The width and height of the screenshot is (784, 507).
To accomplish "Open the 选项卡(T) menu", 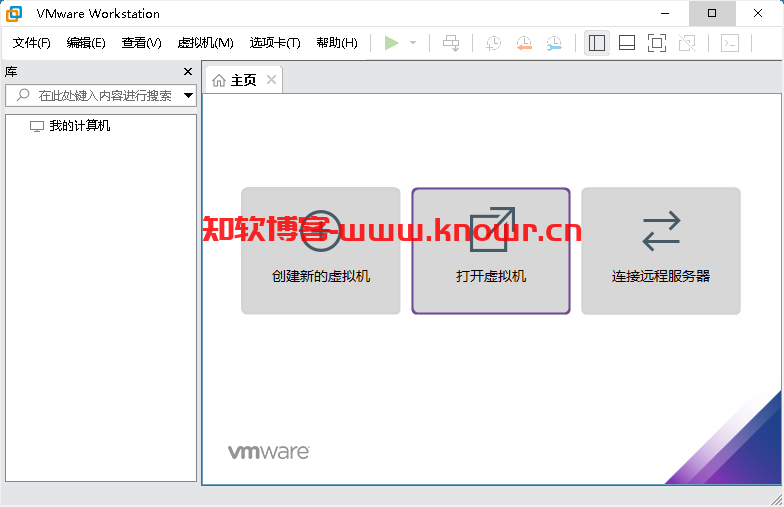I will point(275,43).
